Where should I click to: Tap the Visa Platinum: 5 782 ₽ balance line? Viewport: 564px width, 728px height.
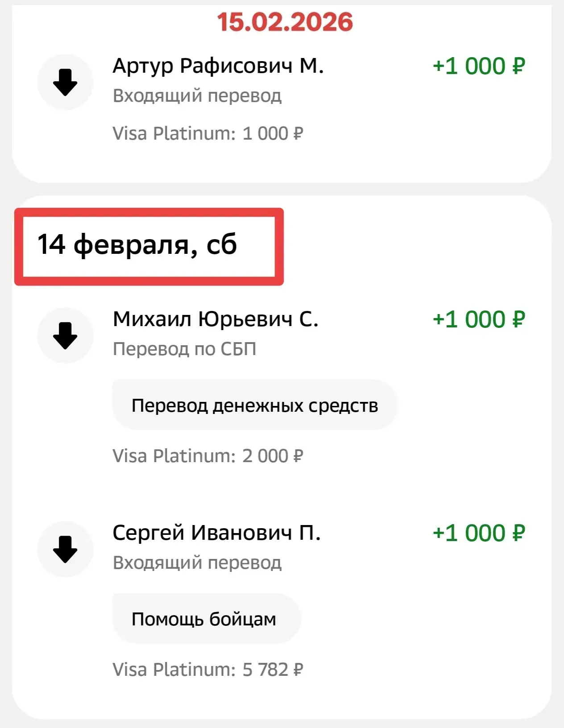tap(207, 670)
